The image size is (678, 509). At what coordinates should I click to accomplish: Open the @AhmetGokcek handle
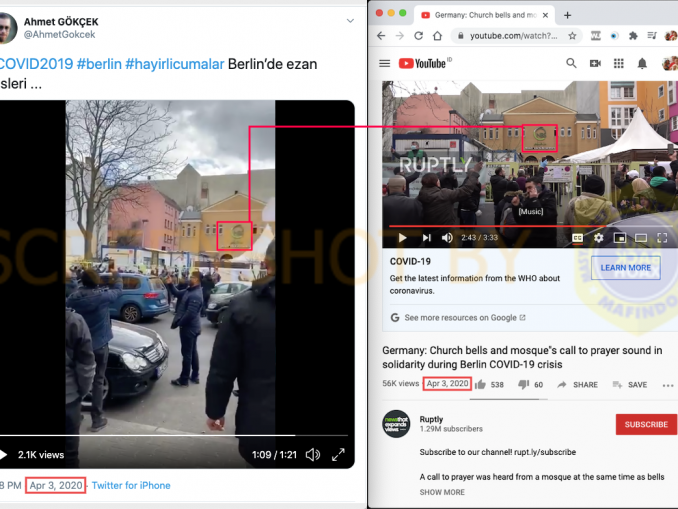coord(59,35)
